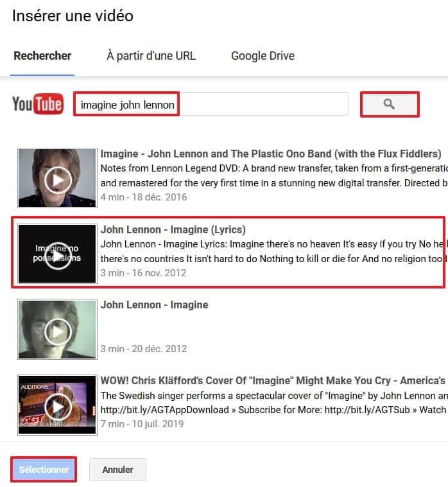Viewport: 448px width, 487px height.
Task: Click description line 'there's no countries It isn't hard'
Action: tap(274, 259)
